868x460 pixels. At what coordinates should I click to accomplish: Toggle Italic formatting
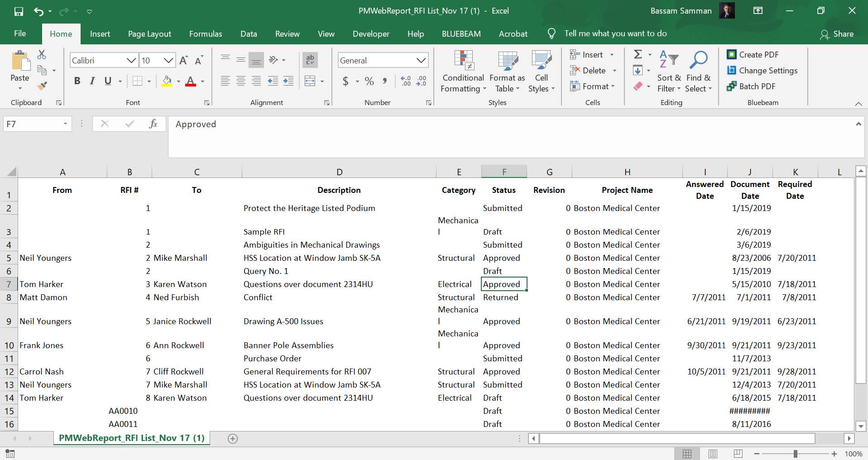[92, 81]
